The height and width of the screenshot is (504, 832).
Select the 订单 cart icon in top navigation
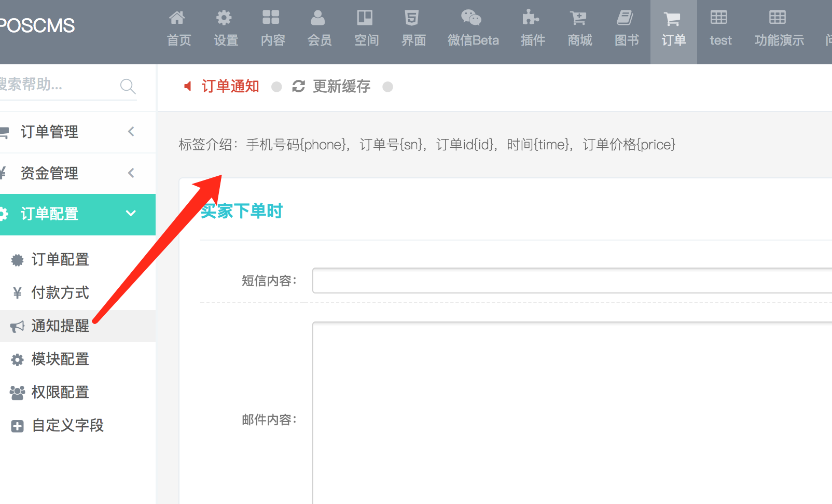click(672, 19)
